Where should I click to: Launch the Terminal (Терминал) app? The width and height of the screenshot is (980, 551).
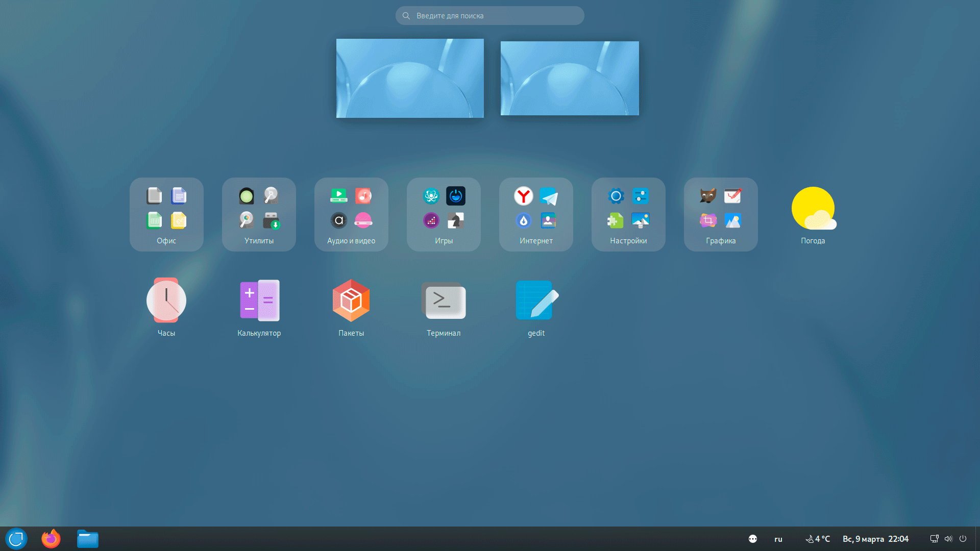click(x=444, y=301)
